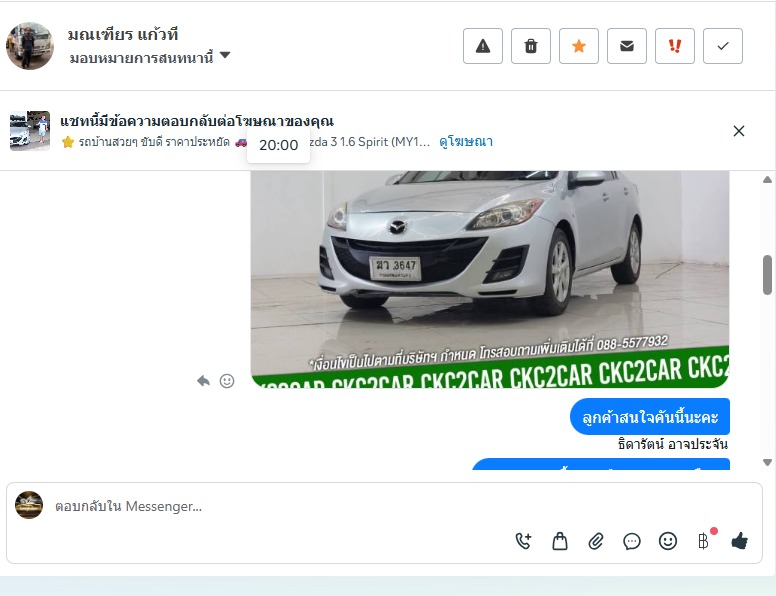This screenshot has width=776, height=596.
Task: Click the customer name มณเฑียร แก้วที
Action: 123,35
